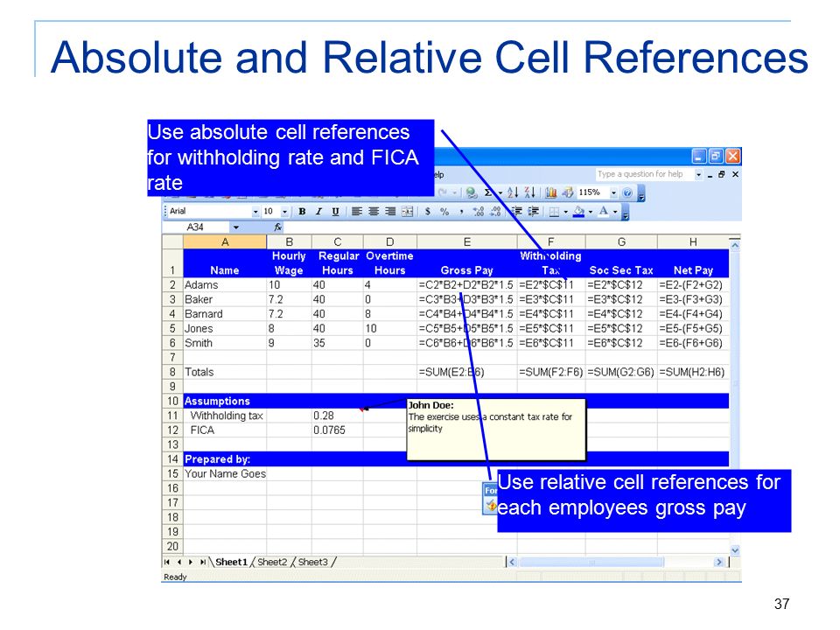840x630 pixels.
Task: Go to previous sheet tab arrow
Action: coord(178,562)
